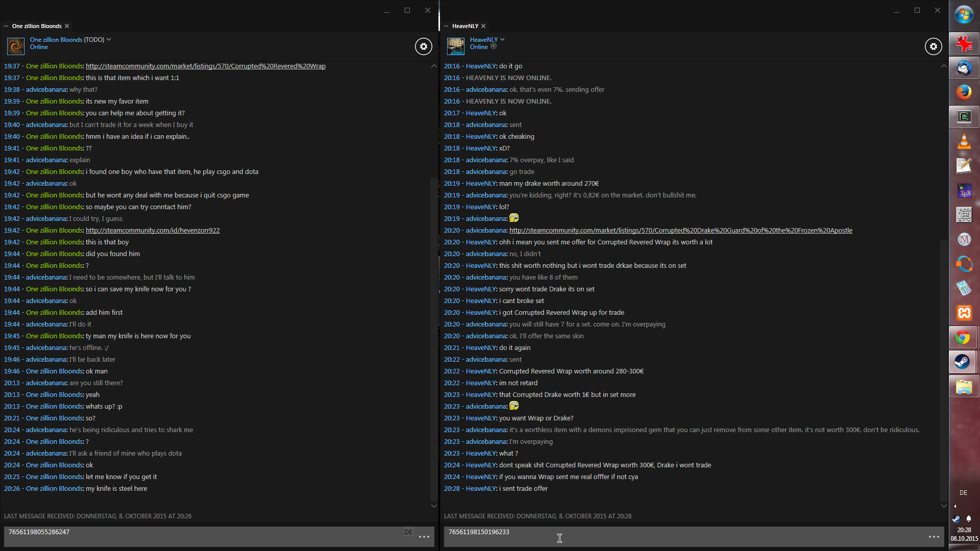The width and height of the screenshot is (980, 551).
Task: Click the Steam tray icon near the clock
Action: (x=956, y=518)
